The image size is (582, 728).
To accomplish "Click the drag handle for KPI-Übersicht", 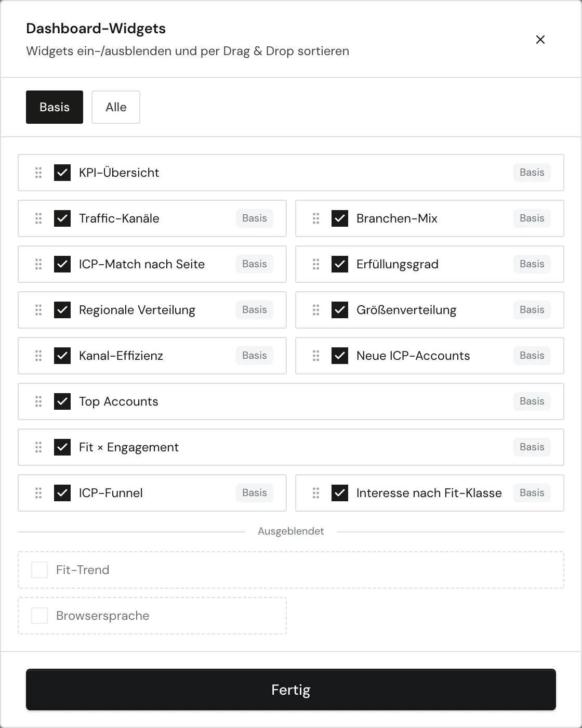I will pyautogui.click(x=38, y=173).
